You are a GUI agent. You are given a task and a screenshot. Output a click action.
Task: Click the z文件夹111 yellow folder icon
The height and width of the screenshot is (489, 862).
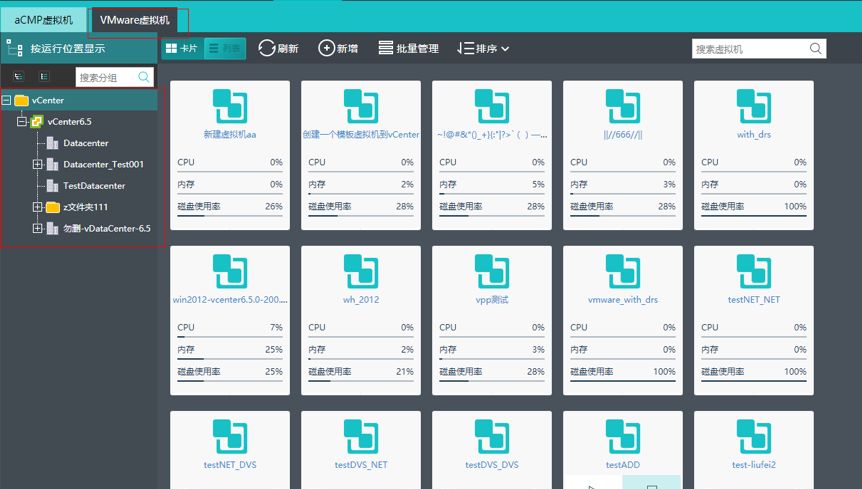[52, 207]
